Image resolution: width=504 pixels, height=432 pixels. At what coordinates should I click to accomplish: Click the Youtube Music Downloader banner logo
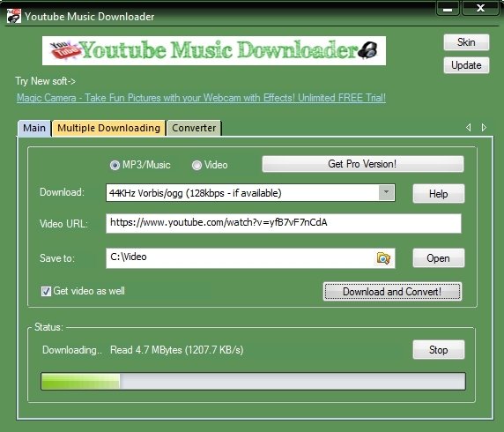pos(214,50)
